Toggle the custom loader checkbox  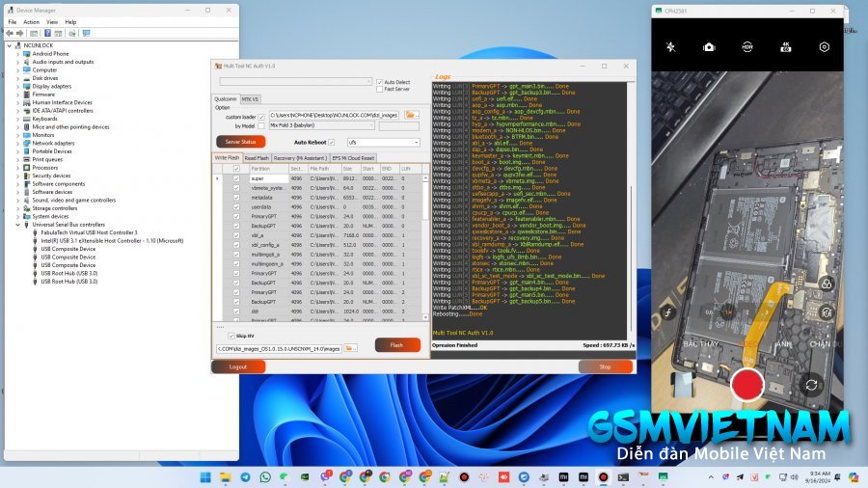[x=261, y=118]
